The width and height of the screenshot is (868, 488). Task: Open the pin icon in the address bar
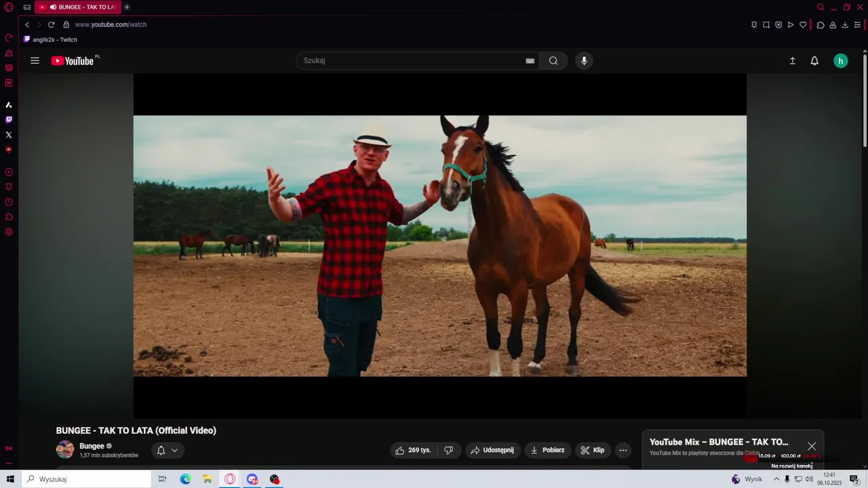point(754,24)
